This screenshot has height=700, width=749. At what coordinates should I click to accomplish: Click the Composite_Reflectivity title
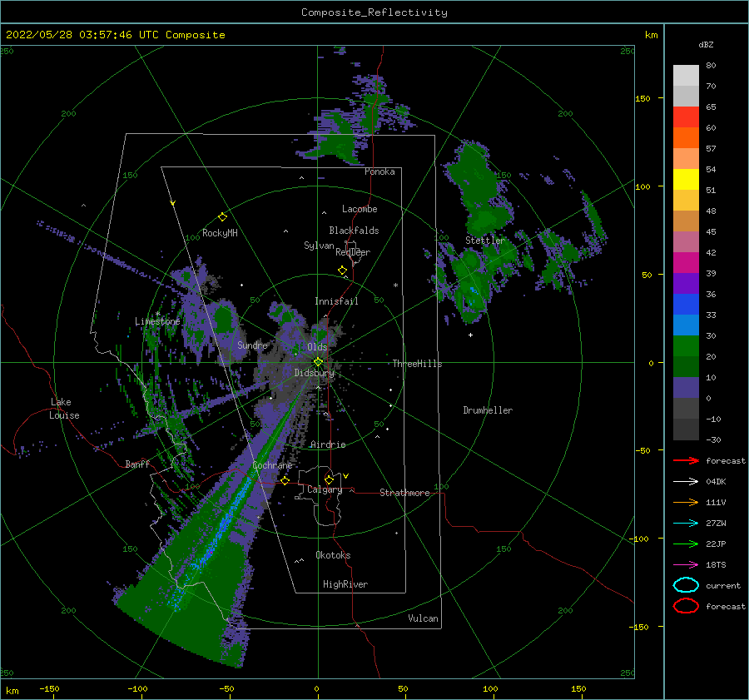point(374,12)
